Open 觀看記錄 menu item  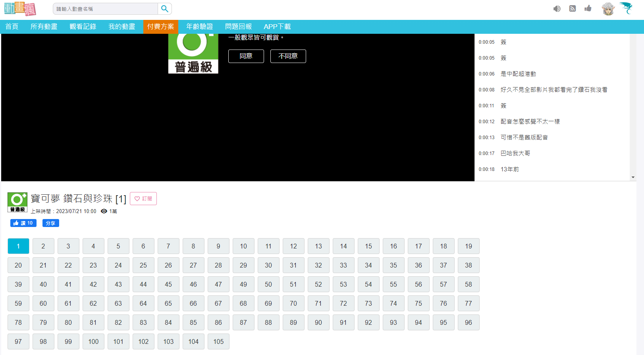83,27
